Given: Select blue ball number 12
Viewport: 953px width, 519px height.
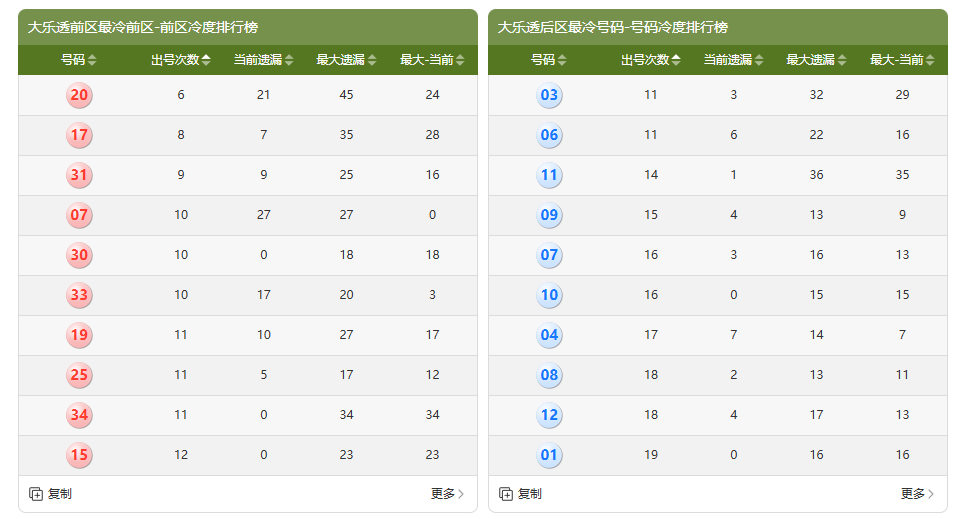Looking at the screenshot, I should (x=549, y=415).
